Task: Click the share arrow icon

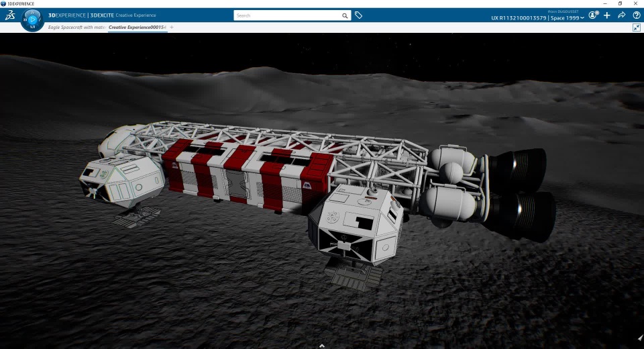Action: [622, 15]
